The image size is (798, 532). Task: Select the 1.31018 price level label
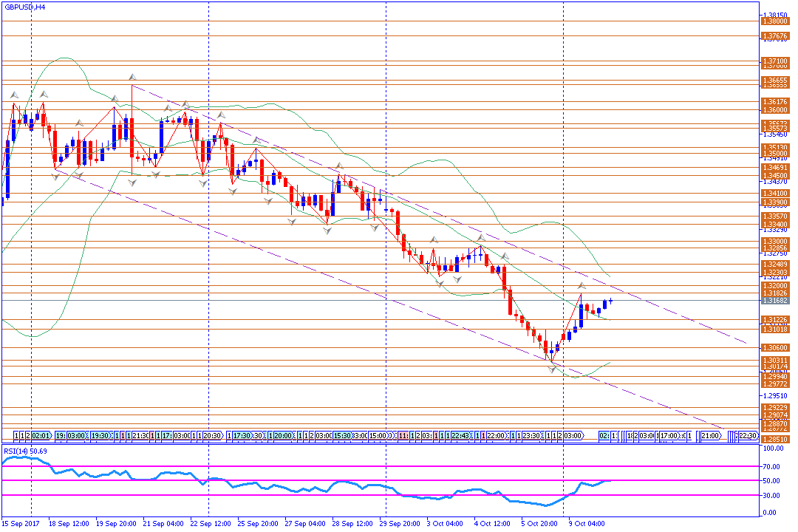click(775, 330)
